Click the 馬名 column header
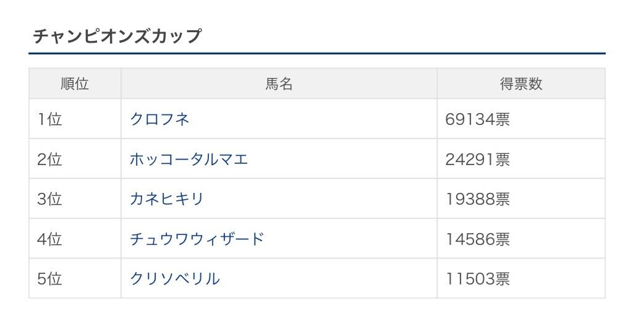Image resolution: width=644 pixels, height=324 pixels. point(279,83)
